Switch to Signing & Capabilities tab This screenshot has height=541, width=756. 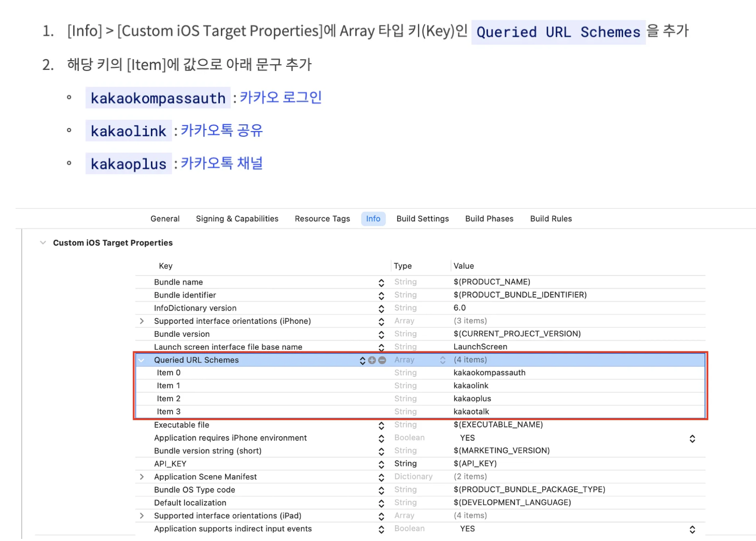pos(237,219)
